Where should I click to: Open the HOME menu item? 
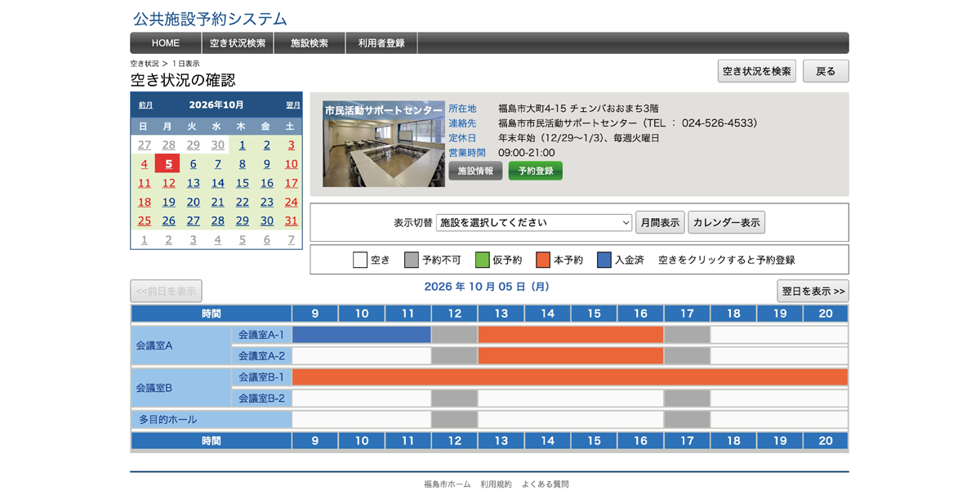pos(166,43)
